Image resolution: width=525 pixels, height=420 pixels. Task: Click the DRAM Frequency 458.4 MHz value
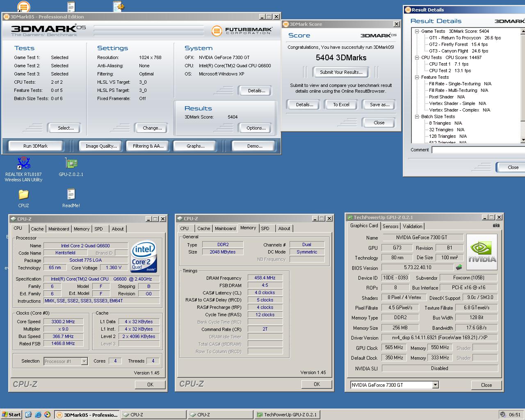(x=265, y=278)
